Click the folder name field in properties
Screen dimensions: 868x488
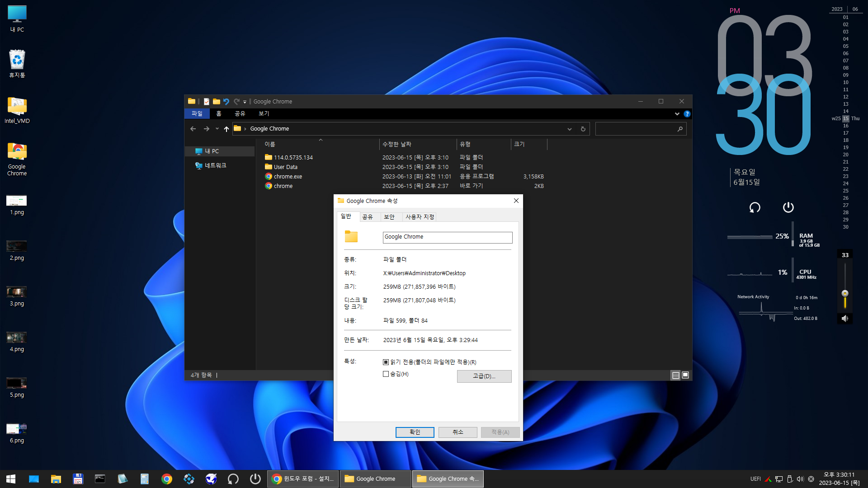448,237
